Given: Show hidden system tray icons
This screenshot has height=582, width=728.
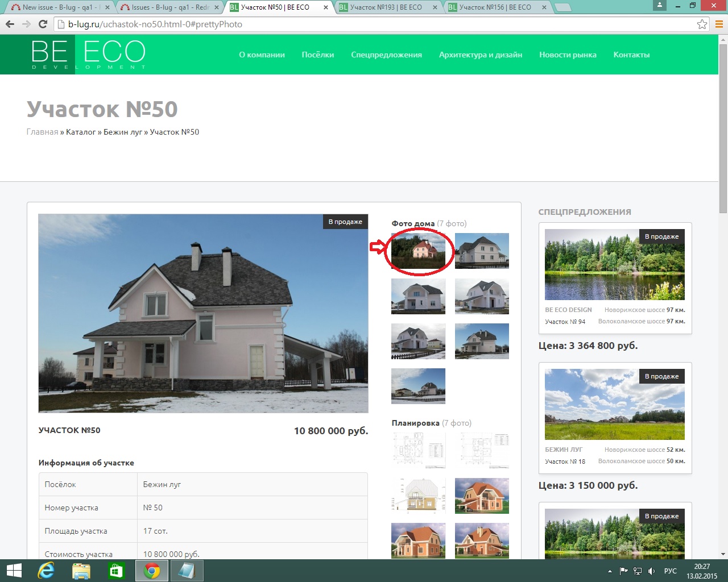Looking at the screenshot, I should point(610,571).
